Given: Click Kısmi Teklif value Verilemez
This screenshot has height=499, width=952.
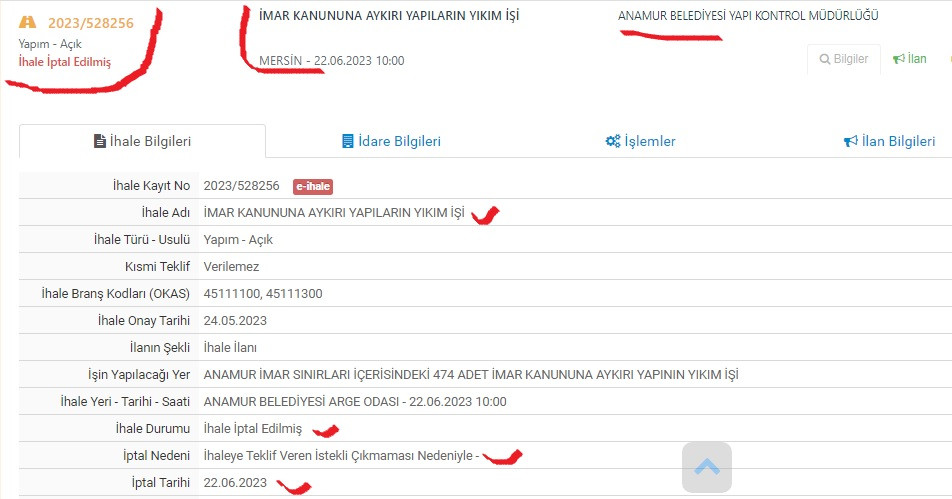Looking at the screenshot, I should (231, 266).
